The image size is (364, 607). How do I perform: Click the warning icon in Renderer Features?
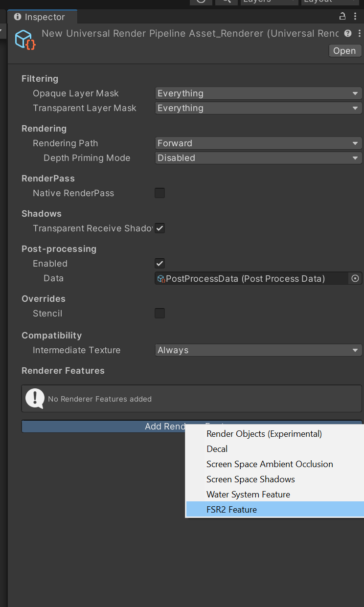click(x=35, y=398)
